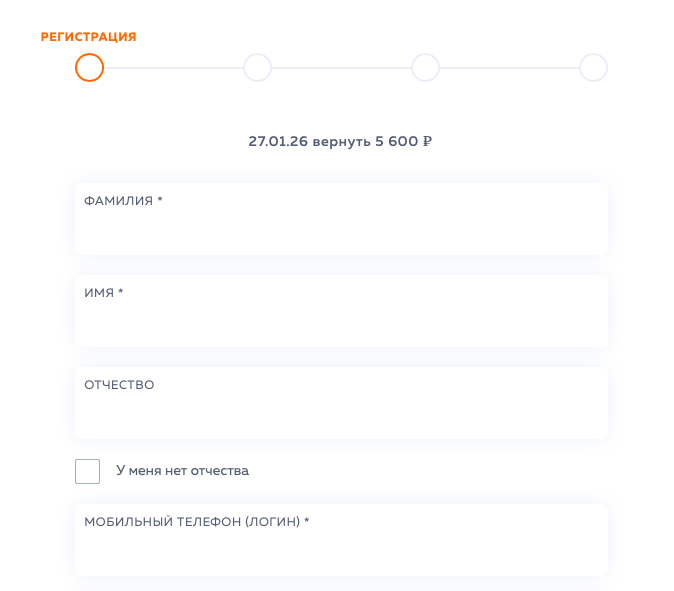Click the «МОБИЛЬНЫЙ ТЕЛЕФОН (ЛОГИН) *» label
The image size is (674, 591).
point(197,521)
